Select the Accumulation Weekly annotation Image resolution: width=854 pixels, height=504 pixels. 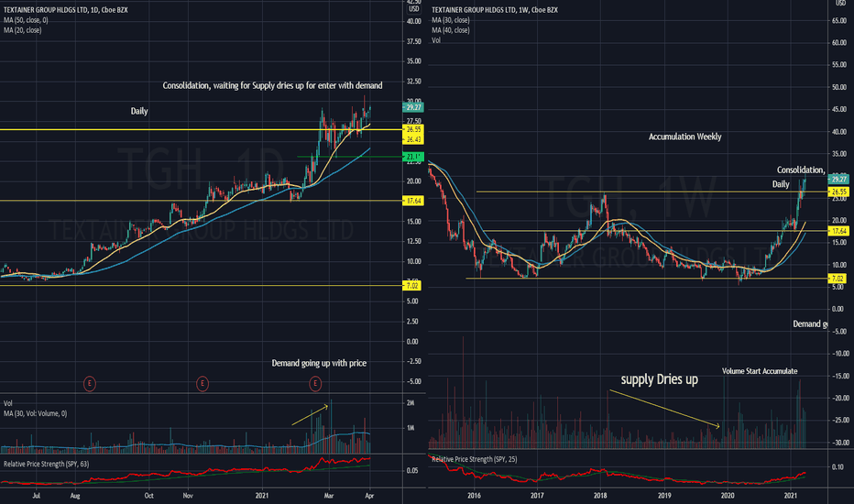[x=685, y=137]
